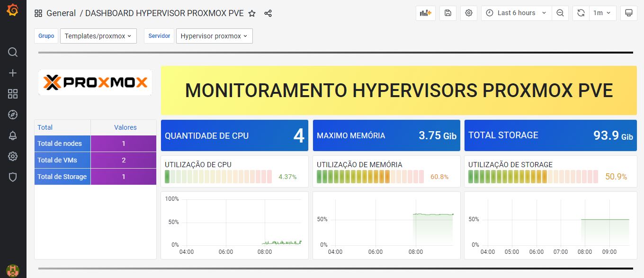Sort by the Total column header

45,127
